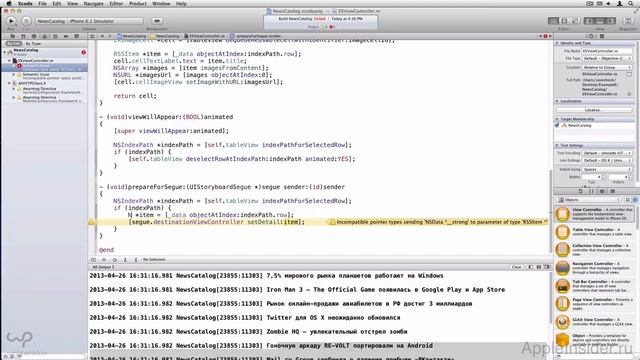Open the Apple menu
640x360 pixels.
9,3
